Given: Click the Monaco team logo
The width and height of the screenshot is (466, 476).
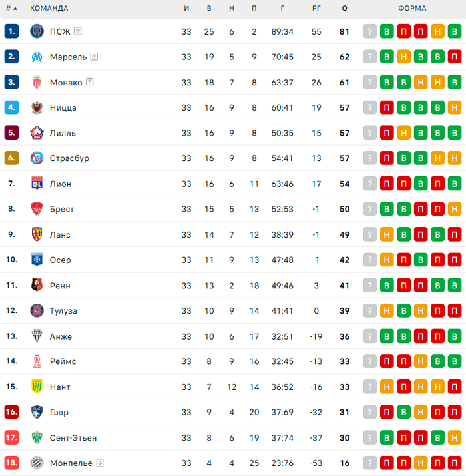Looking at the screenshot, I should point(37,82).
